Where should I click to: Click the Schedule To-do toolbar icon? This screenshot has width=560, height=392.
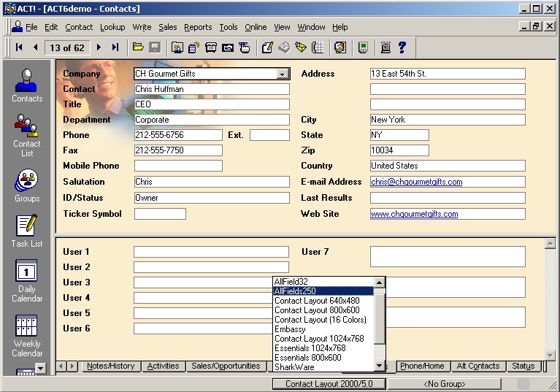(245, 47)
